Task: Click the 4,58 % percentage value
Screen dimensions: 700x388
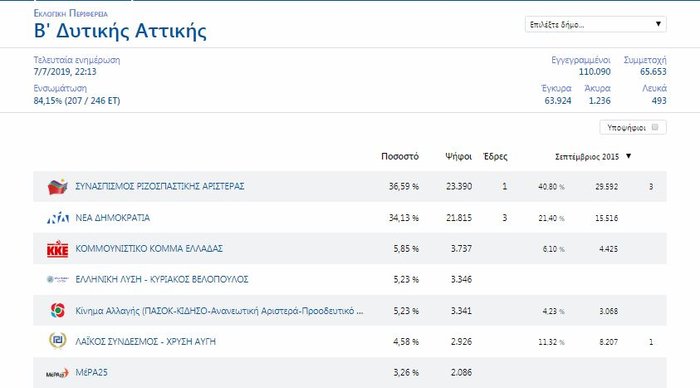Action: click(406, 342)
